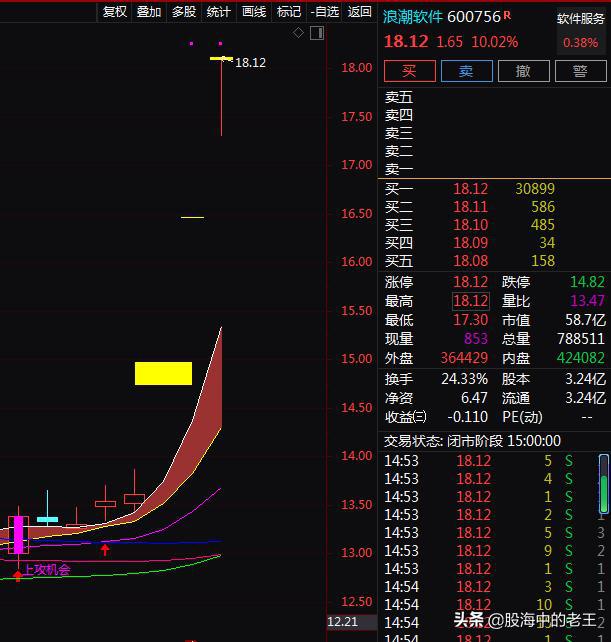The height and width of the screenshot is (642, 611).
Task: Open the 多股 view
Action: click(184, 12)
